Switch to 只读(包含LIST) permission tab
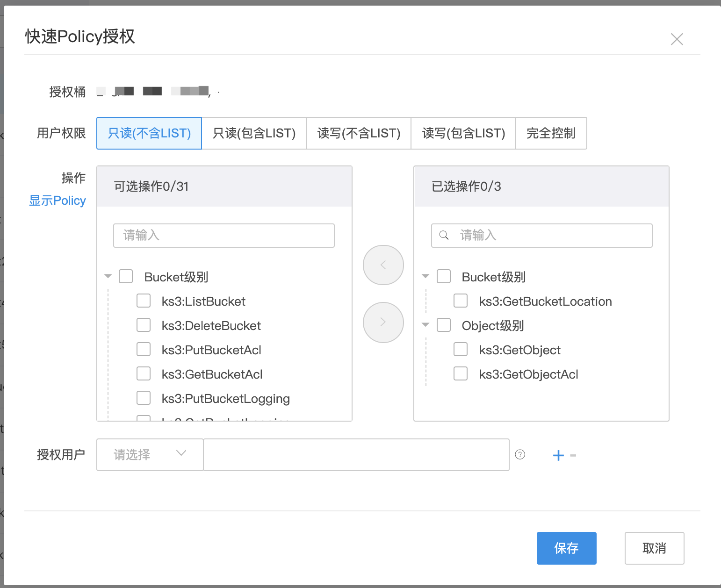Viewport: 721px width, 588px height. 254,133
